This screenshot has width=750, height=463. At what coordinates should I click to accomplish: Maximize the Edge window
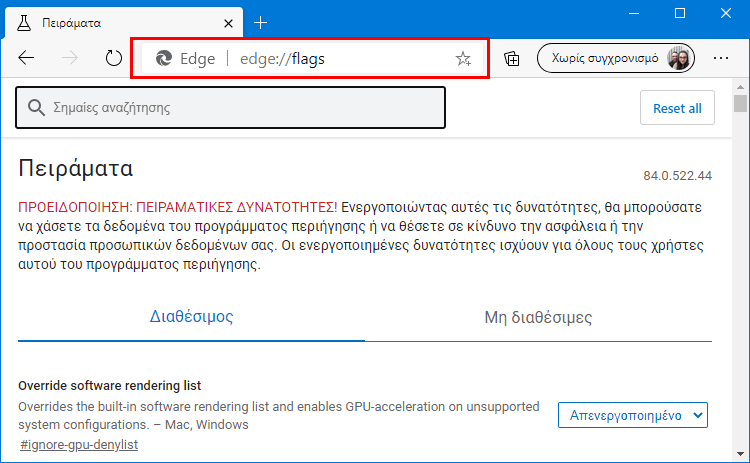pos(680,13)
